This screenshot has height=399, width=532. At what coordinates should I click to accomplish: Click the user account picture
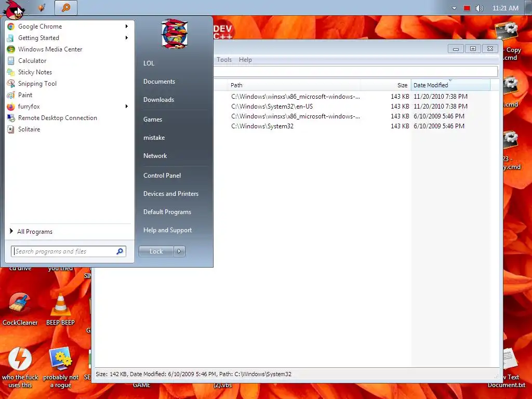coord(175,34)
